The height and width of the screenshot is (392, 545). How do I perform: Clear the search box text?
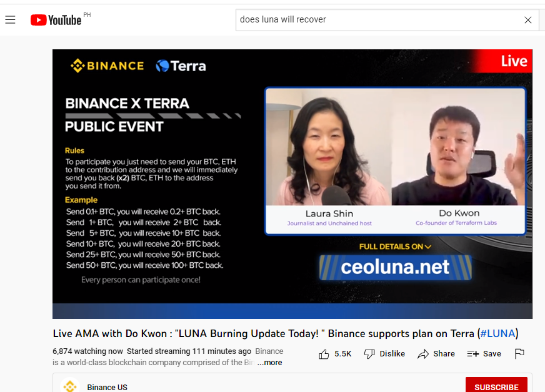[527, 20]
